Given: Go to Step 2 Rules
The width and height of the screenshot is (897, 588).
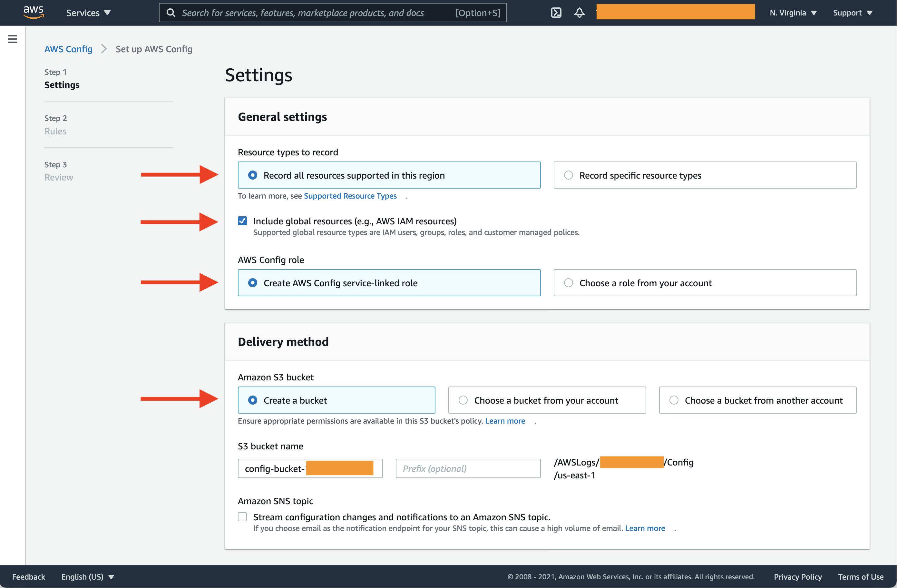Looking at the screenshot, I should coord(55,131).
